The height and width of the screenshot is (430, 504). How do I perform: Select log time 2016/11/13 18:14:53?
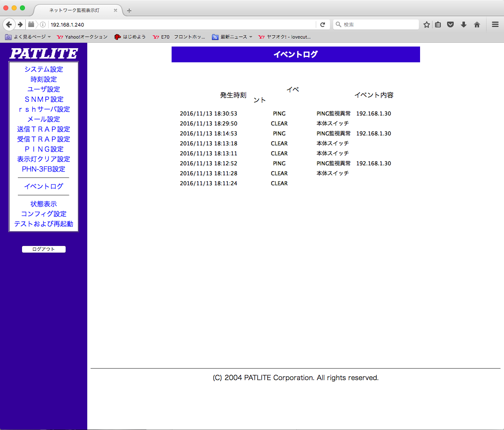(209, 133)
